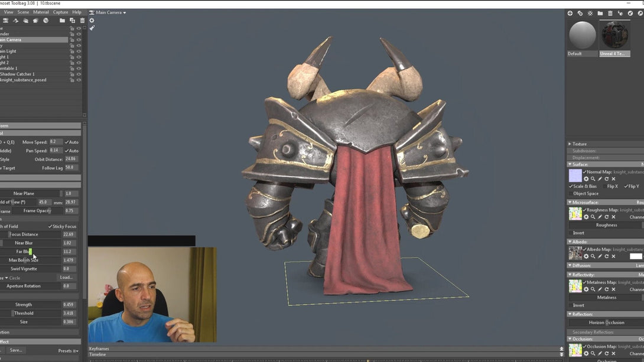The image size is (644, 362).
Task: Add a new camera from the scene toolbar
Action: [x=6, y=21]
